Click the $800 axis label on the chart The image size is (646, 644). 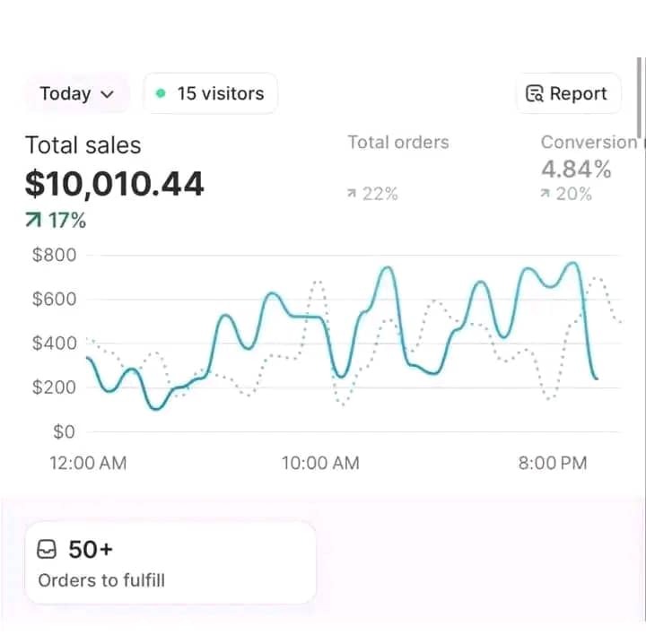55,256
